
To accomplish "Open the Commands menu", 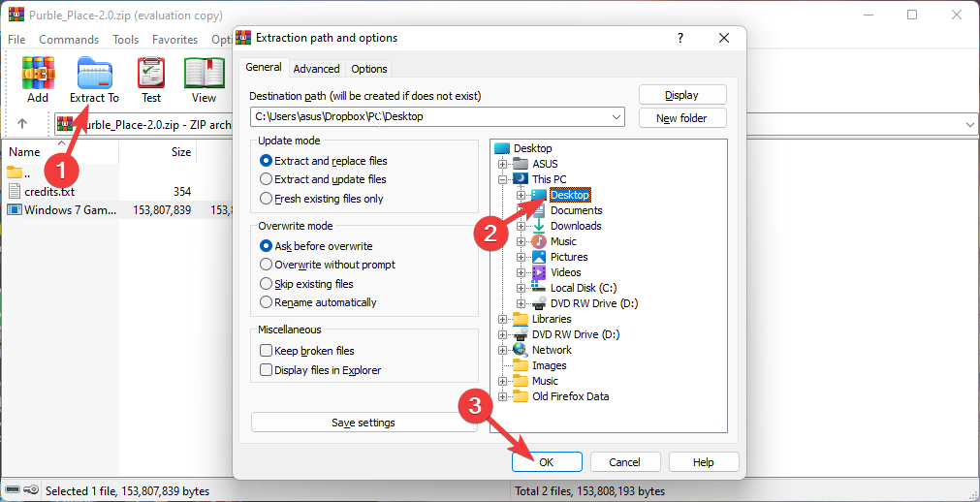I will (x=69, y=40).
